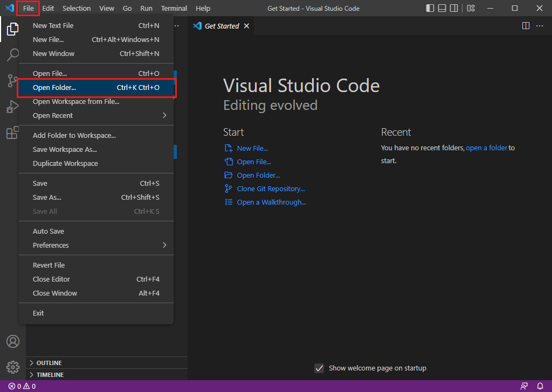The height and width of the screenshot is (392, 552).
Task: Open the File menu
Action: pyautogui.click(x=28, y=8)
